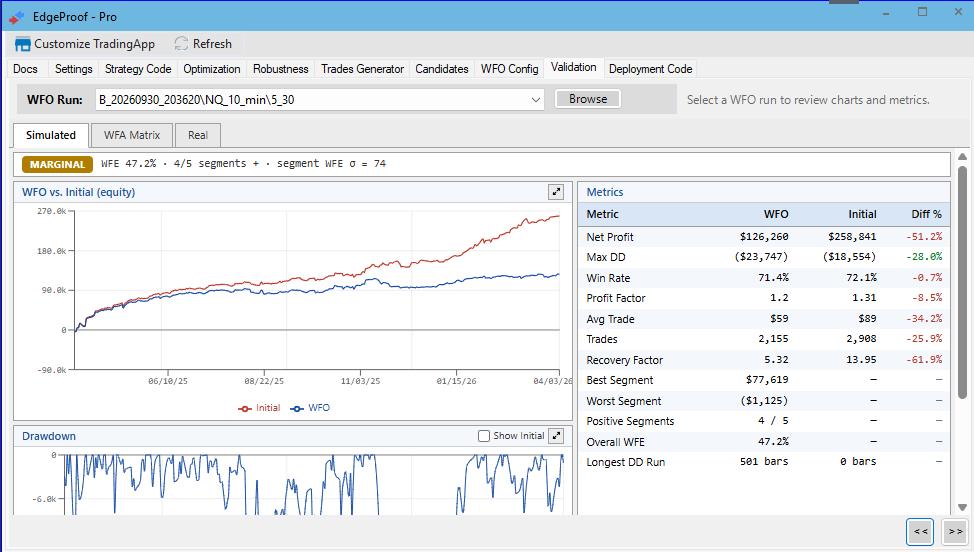Switch to the Real sub-tab
974x552 pixels.
point(198,135)
